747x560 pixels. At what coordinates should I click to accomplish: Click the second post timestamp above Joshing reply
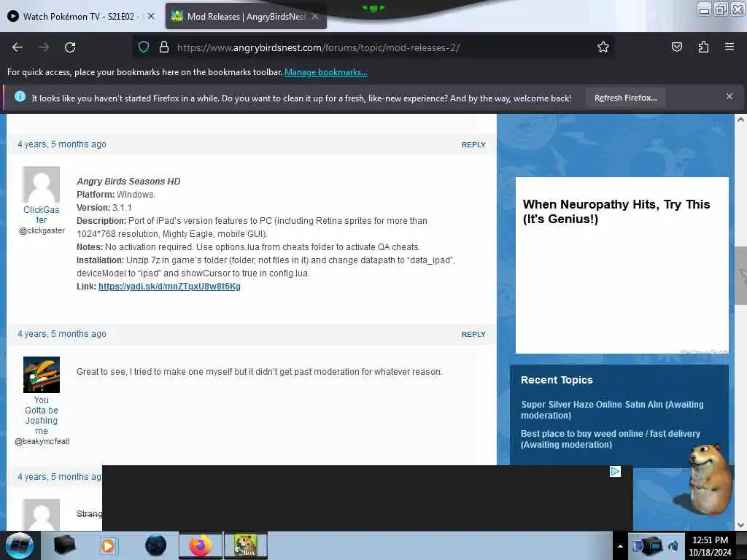(x=62, y=334)
